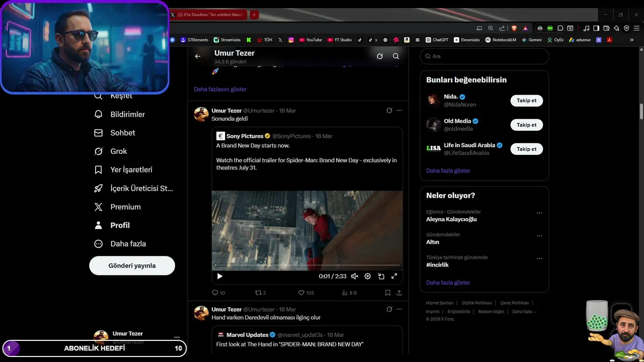This screenshot has width=644, height=362.
Task: Open the Instagram bookmark icon
Action: click(x=291, y=40)
